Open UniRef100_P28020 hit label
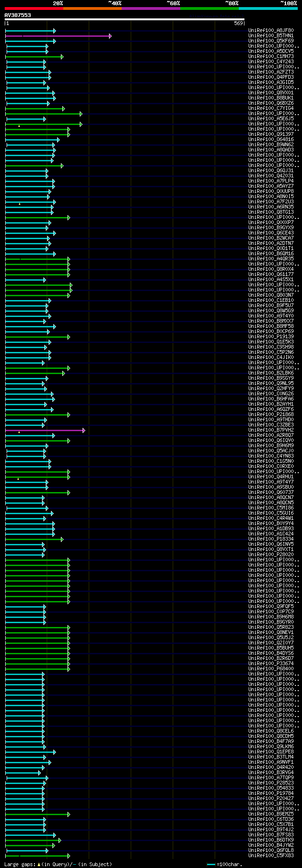Image resolution: width=302 pixels, height=868 pixels. coord(271,555)
